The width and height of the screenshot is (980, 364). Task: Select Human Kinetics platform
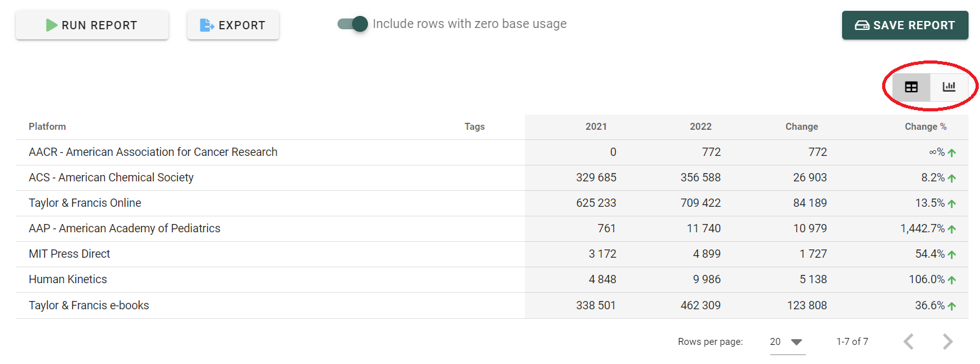pyautogui.click(x=68, y=279)
